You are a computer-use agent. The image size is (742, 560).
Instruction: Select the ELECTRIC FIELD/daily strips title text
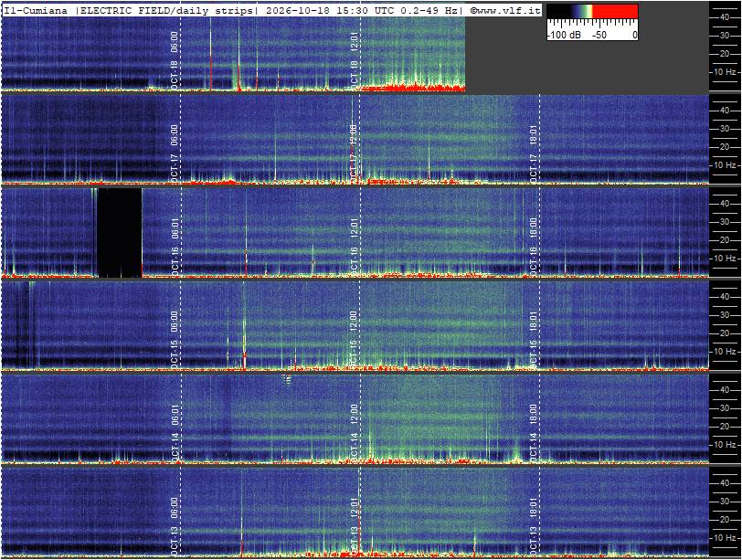tap(166, 10)
